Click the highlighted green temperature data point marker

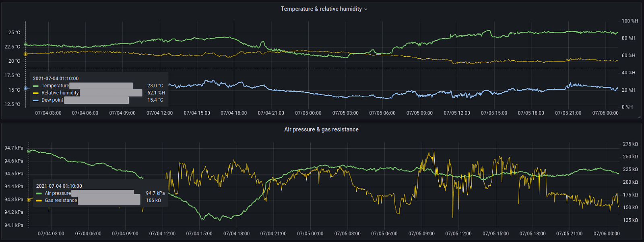[25, 44]
